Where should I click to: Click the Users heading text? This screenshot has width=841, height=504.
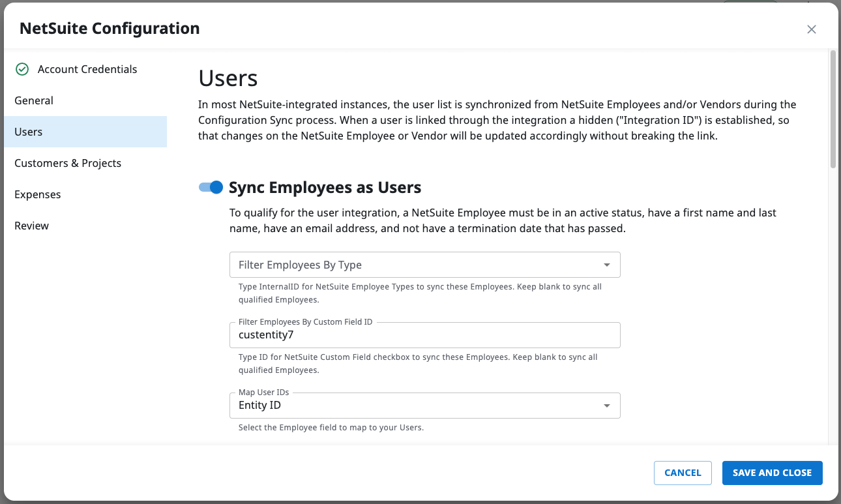(228, 78)
